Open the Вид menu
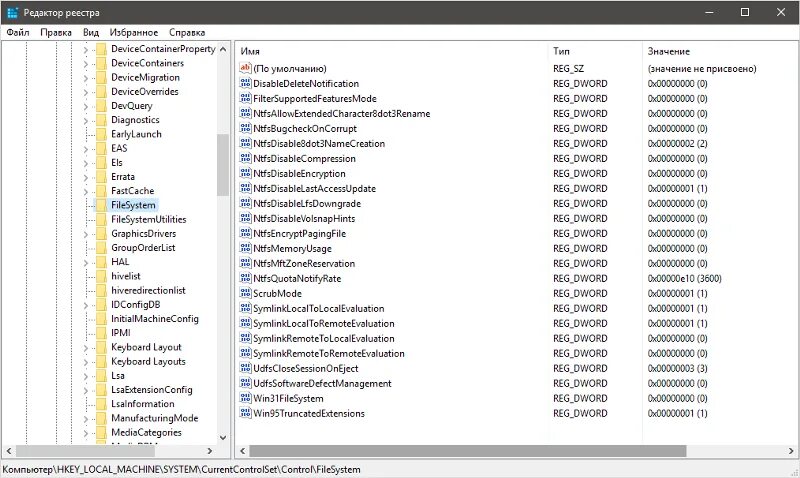This screenshot has height=478, width=800. click(91, 32)
